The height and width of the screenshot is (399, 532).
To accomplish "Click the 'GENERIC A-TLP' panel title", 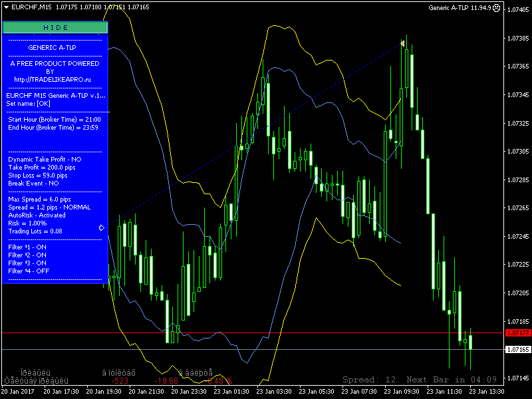I will click(52, 47).
